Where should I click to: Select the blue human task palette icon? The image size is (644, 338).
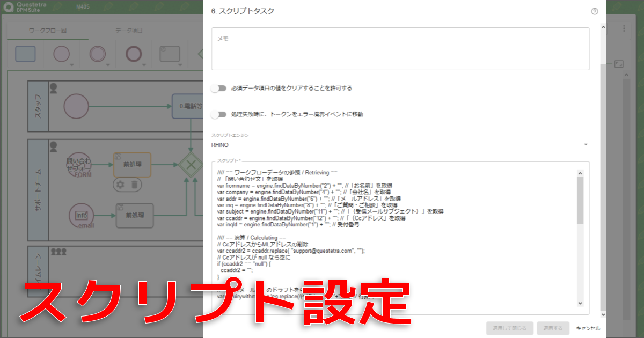(25, 54)
